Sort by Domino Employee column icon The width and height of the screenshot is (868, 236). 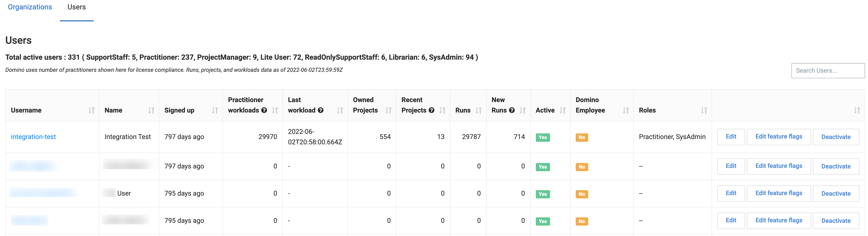[626, 110]
